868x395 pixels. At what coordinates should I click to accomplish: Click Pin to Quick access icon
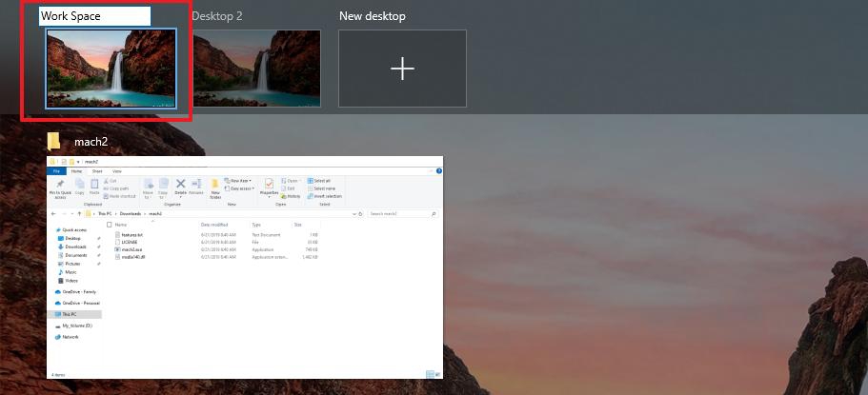point(60,186)
